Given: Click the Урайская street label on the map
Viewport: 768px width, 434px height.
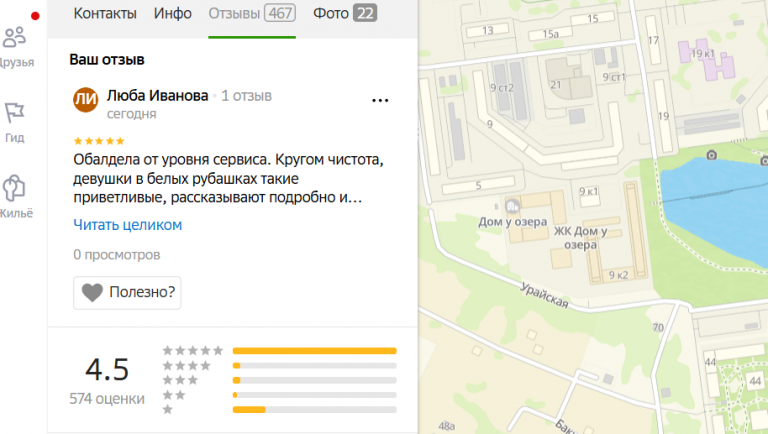Looking at the screenshot, I should pos(544,296).
